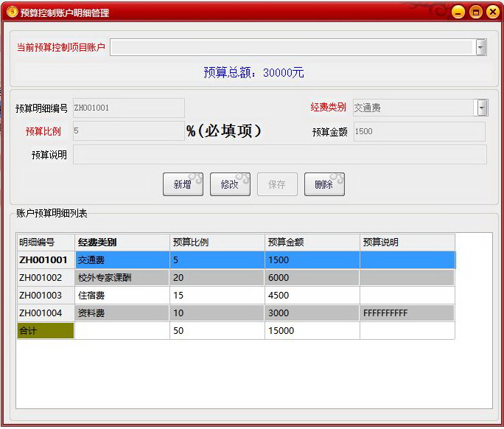This screenshot has width=504, height=429.
Task: Click the 修改 button
Action: point(230,184)
